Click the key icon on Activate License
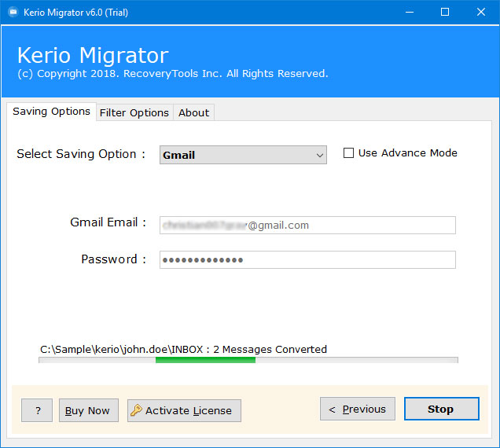 pos(136,410)
